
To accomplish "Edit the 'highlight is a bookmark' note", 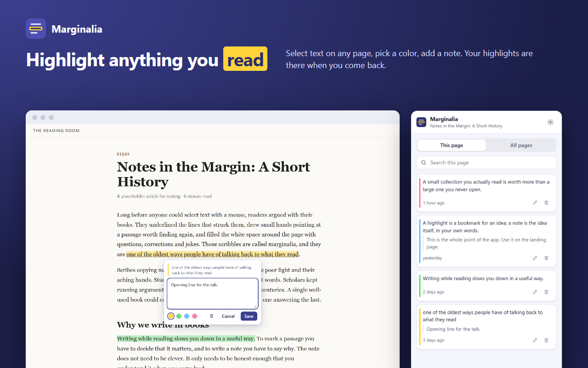I will pos(535,258).
